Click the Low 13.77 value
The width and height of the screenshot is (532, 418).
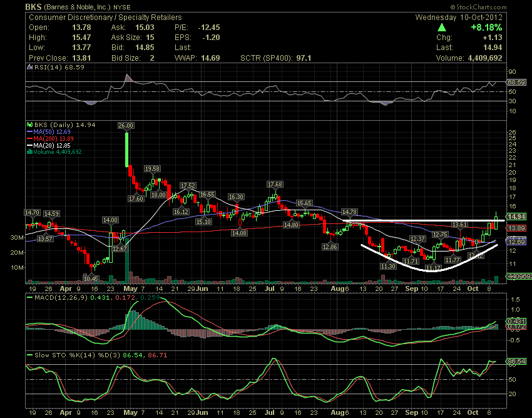pyautogui.click(x=81, y=48)
